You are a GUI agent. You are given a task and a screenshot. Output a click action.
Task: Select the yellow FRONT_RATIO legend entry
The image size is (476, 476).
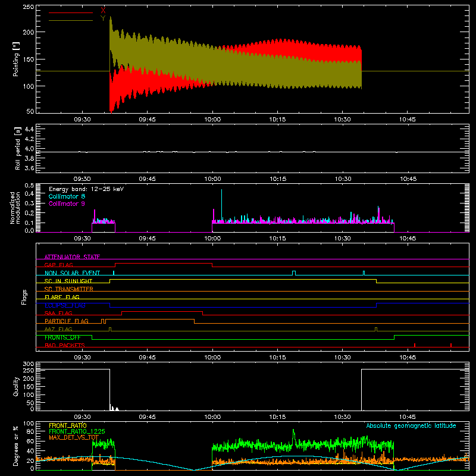coord(68,425)
